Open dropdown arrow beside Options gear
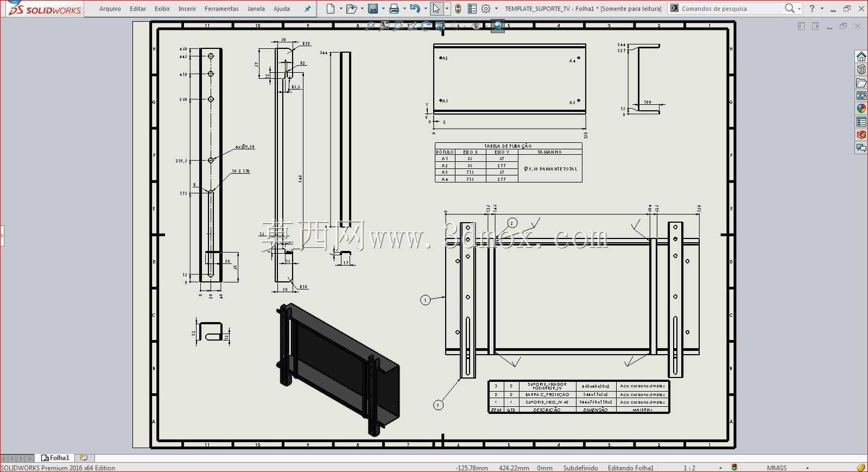The height and width of the screenshot is (472, 868). tap(496, 9)
